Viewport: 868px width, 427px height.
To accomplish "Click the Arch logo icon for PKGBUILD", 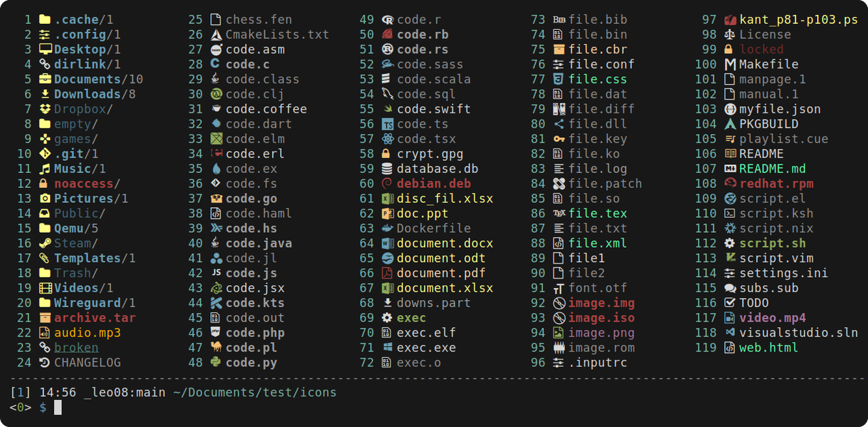I will pos(730,124).
